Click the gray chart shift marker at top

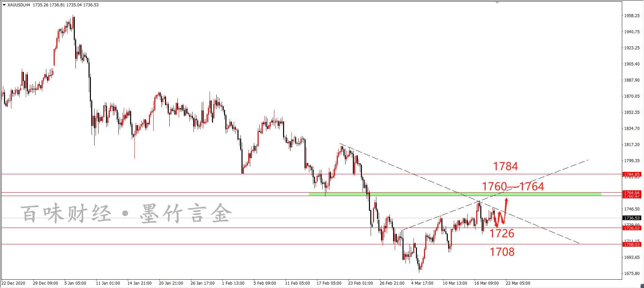click(497, 2)
